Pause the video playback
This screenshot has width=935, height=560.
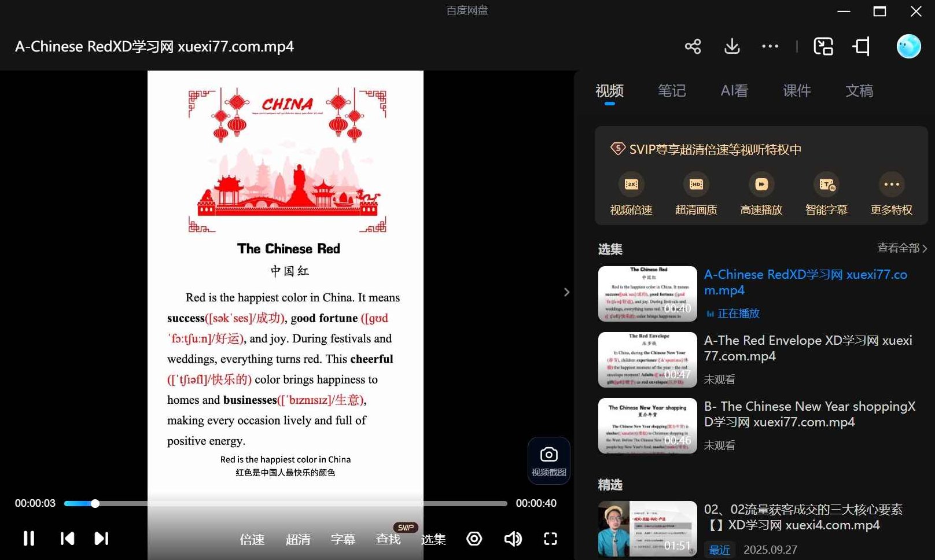pos(28,539)
